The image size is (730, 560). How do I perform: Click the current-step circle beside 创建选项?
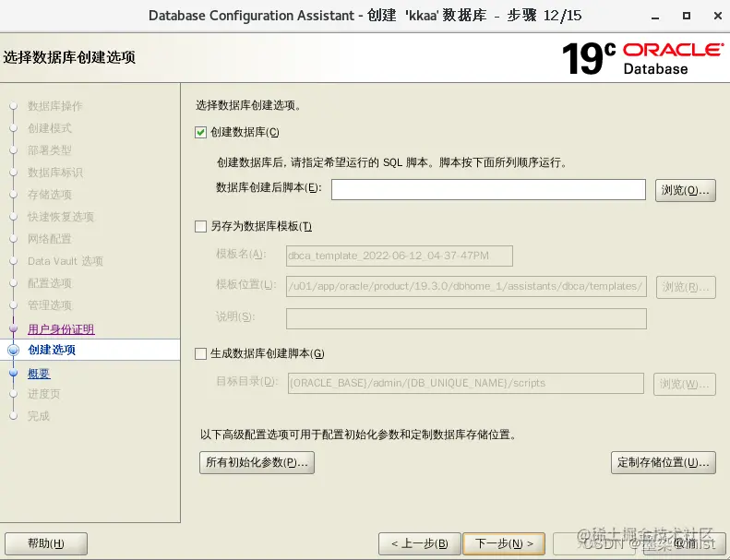(14, 350)
